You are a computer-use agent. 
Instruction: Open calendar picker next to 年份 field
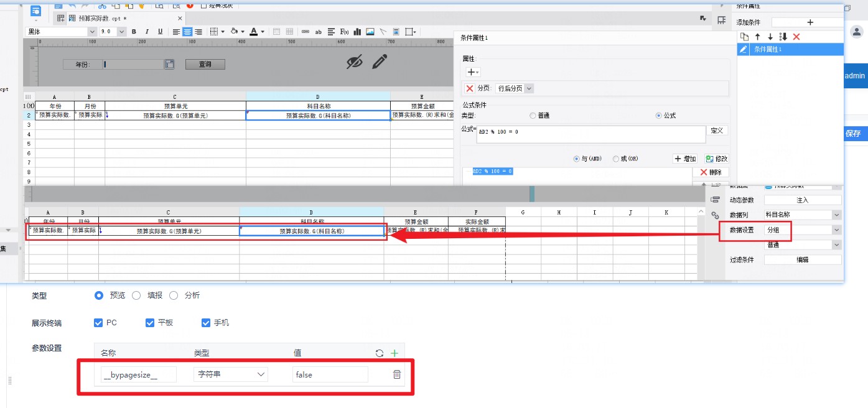click(x=169, y=64)
